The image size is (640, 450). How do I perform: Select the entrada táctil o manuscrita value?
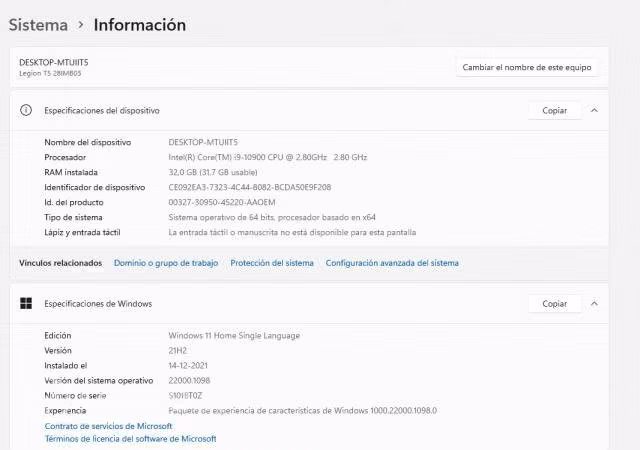click(292, 232)
